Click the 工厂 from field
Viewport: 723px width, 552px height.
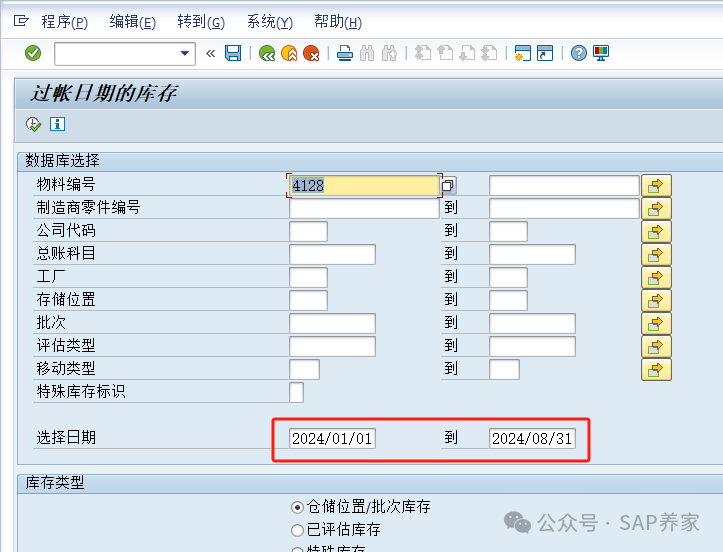308,278
